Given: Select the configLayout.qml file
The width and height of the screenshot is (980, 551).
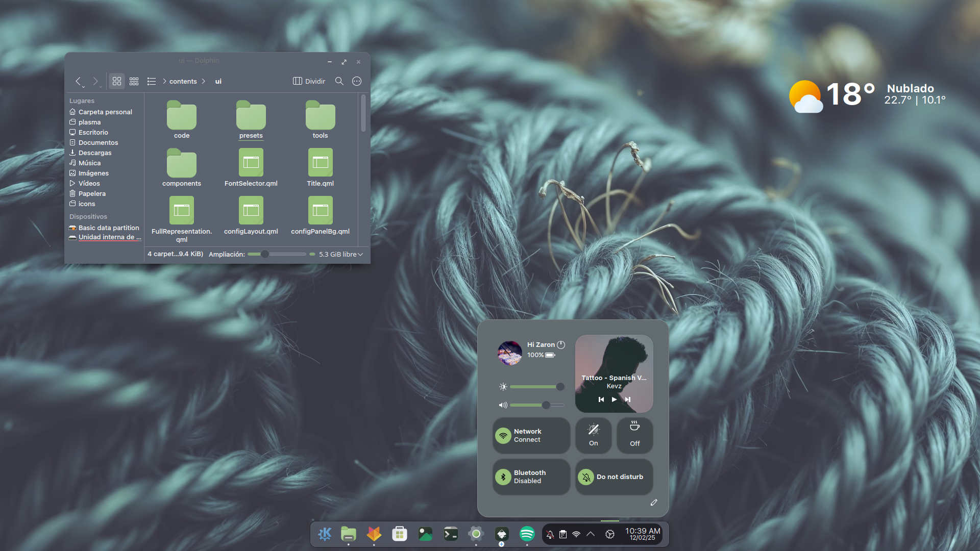Looking at the screenshot, I should (x=251, y=215).
